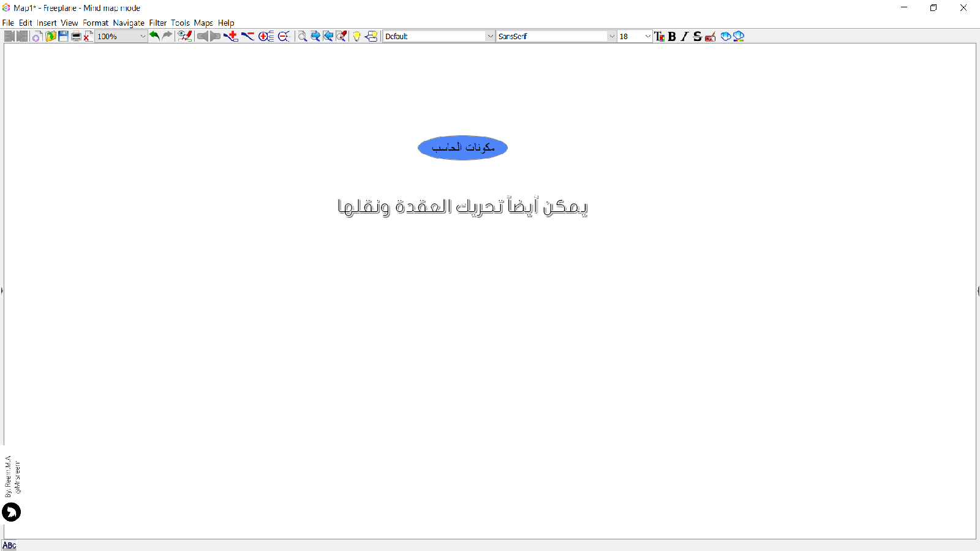Open a saved map with folder icon

[x=50, y=37]
